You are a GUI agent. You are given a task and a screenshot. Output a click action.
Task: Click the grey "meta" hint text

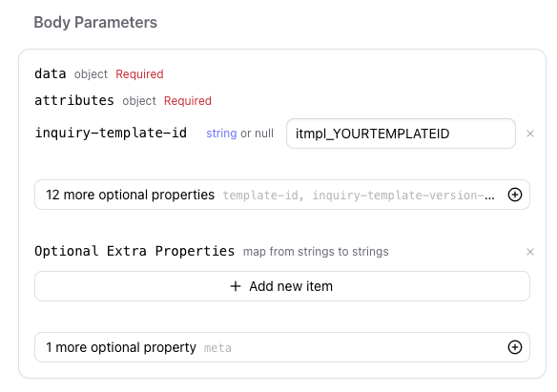click(217, 348)
